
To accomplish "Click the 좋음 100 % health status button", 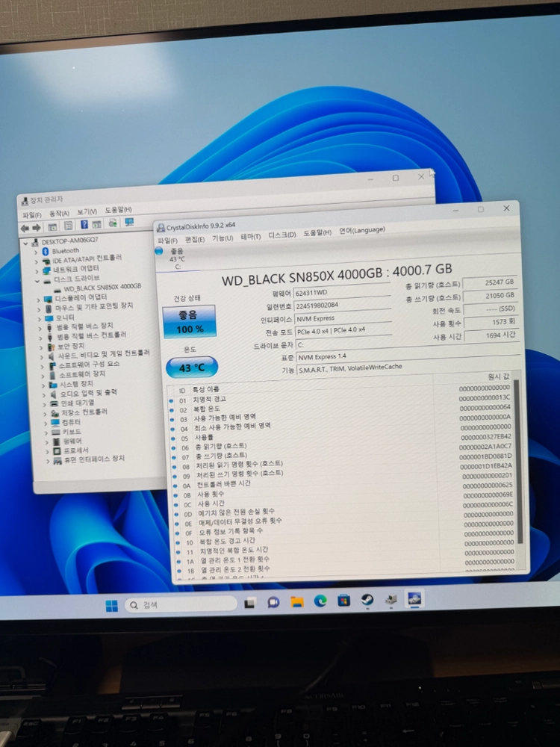I will pos(190,321).
